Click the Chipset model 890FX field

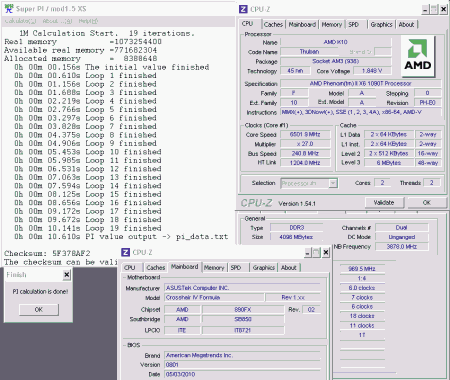pyautogui.click(x=243, y=310)
